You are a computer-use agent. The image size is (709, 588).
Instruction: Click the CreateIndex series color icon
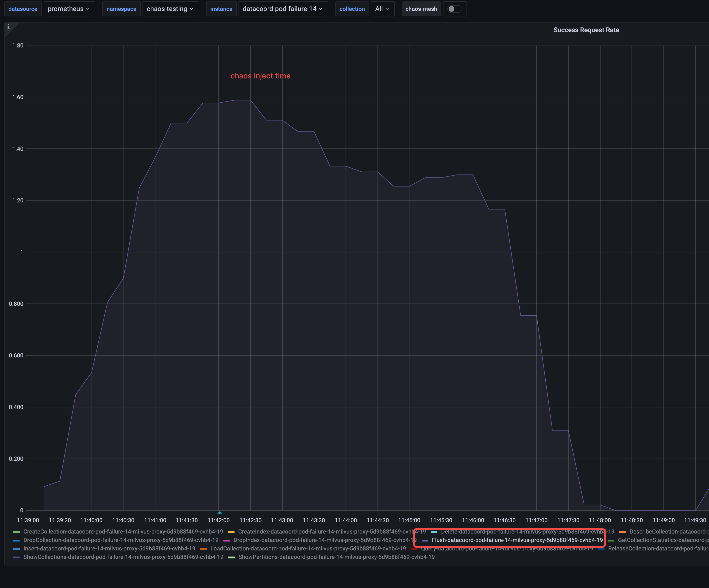click(x=231, y=532)
